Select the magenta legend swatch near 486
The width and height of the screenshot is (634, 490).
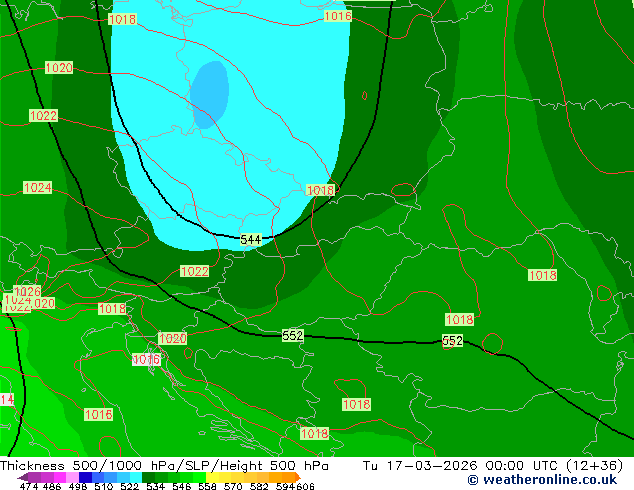(x=60, y=477)
